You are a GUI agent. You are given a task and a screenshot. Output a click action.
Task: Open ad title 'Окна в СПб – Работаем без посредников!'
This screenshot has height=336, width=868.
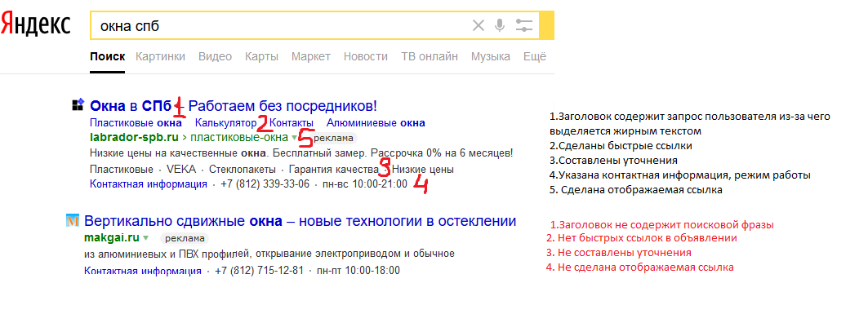click(x=233, y=105)
